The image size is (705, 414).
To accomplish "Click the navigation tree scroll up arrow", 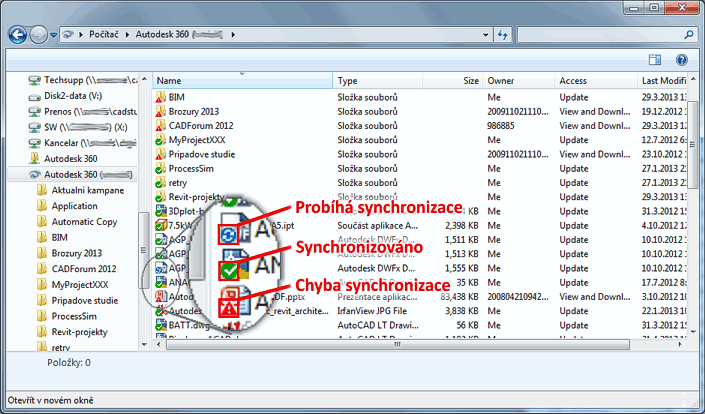I will point(144,80).
